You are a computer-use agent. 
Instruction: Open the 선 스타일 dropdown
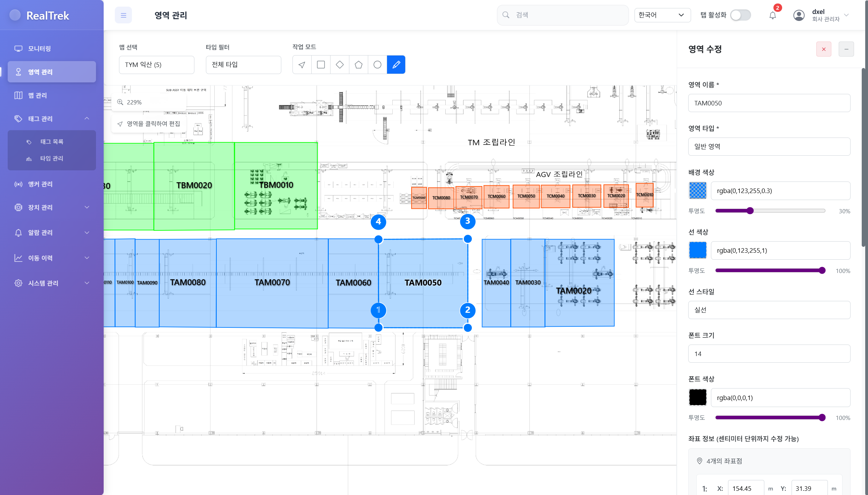pyautogui.click(x=769, y=310)
